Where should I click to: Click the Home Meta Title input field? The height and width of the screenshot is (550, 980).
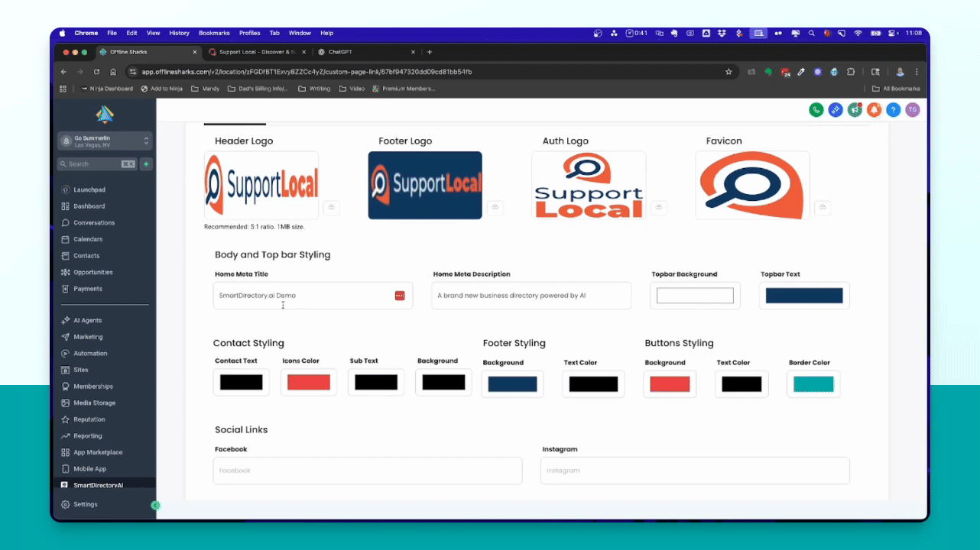313,296
